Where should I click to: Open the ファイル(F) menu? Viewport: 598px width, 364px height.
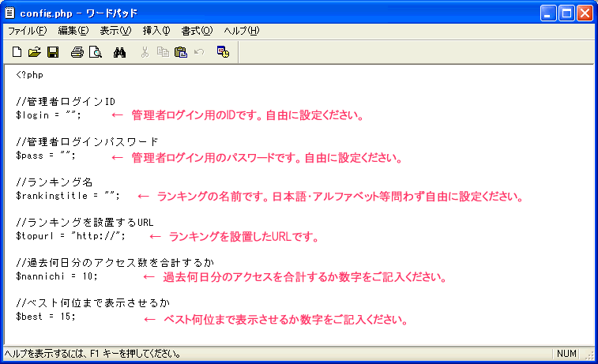coord(28,31)
